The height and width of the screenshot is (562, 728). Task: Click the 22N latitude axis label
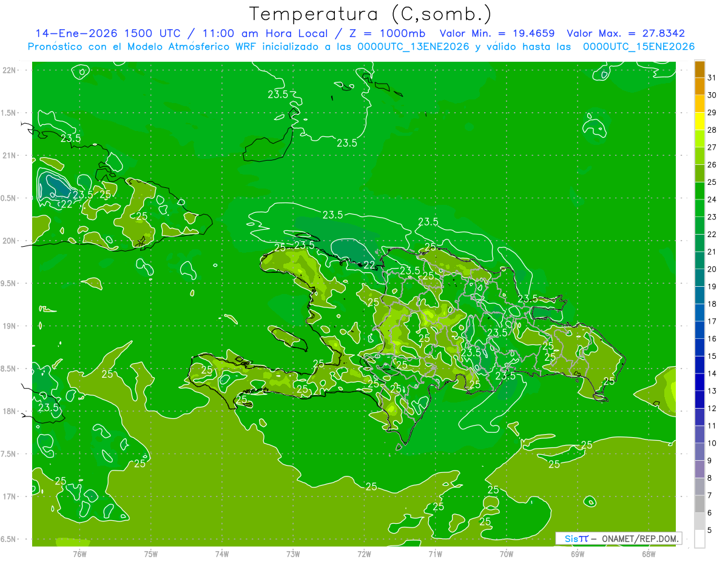tap(10, 70)
